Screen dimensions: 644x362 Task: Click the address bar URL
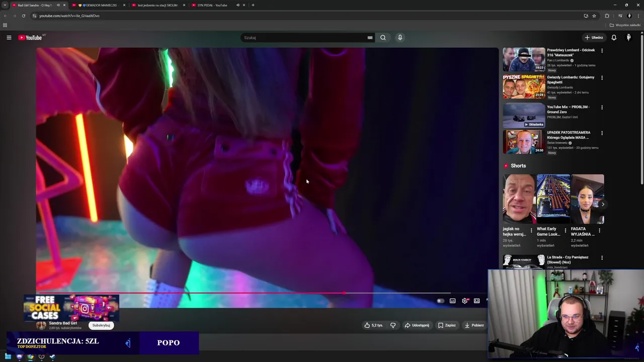tap(69, 16)
